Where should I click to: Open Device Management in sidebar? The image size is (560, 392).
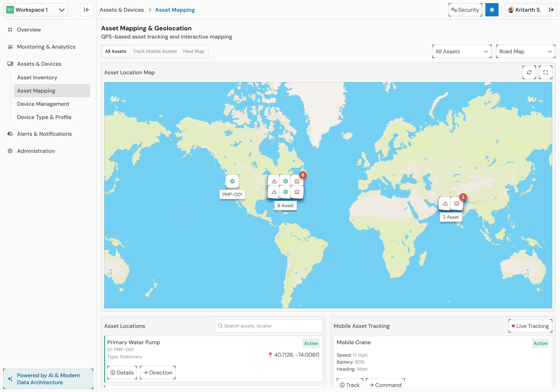coord(43,104)
